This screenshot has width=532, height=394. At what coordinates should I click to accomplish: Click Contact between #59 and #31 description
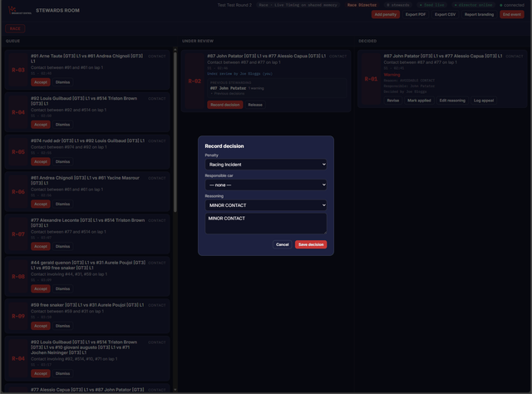(67, 311)
